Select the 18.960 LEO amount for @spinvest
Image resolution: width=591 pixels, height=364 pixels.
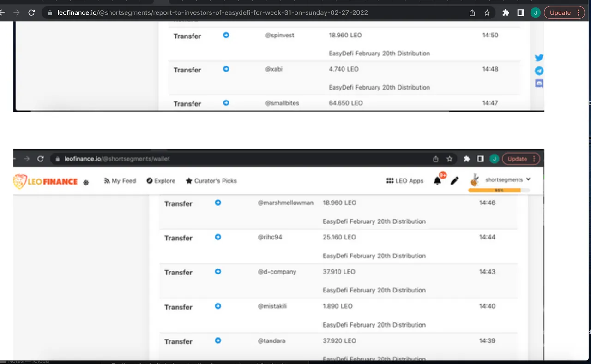click(345, 36)
